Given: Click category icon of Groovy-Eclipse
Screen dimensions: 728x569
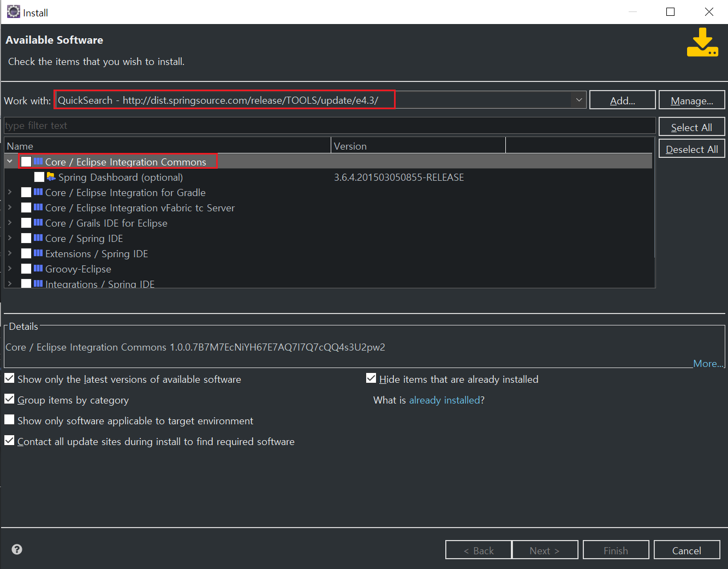Looking at the screenshot, I should click(38, 269).
